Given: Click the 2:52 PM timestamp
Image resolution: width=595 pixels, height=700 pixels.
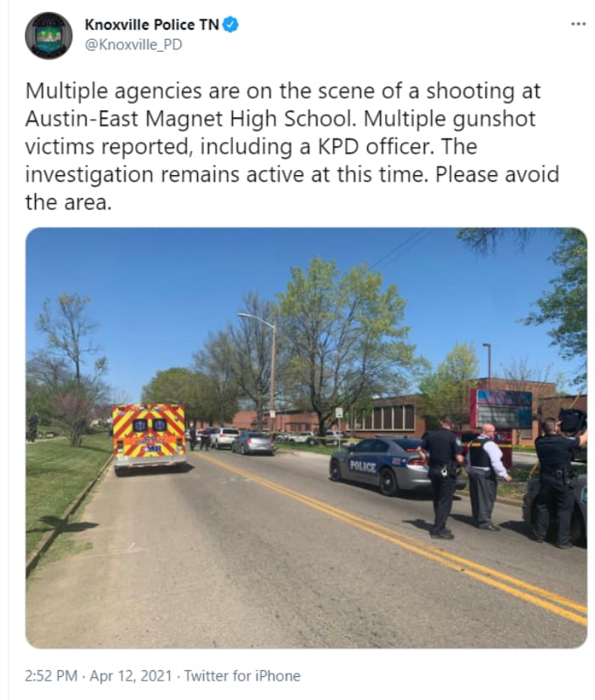Looking at the screenshot, I should [51, 675].
